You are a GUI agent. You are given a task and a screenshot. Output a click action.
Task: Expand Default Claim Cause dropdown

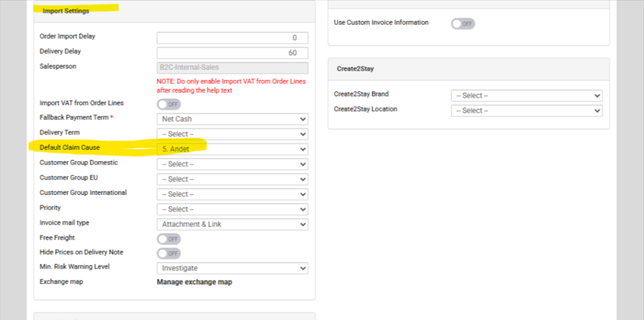(x=232, y=149)
